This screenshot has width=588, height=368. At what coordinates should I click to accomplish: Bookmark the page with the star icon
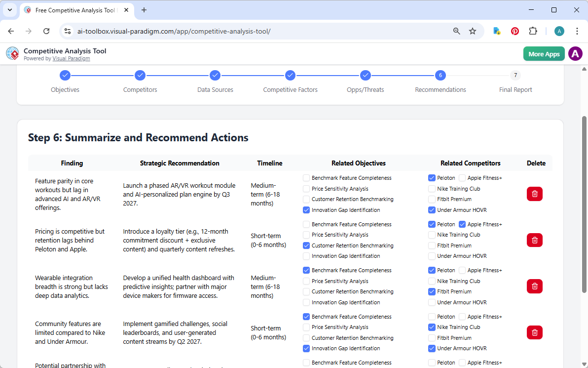(473, 31)
